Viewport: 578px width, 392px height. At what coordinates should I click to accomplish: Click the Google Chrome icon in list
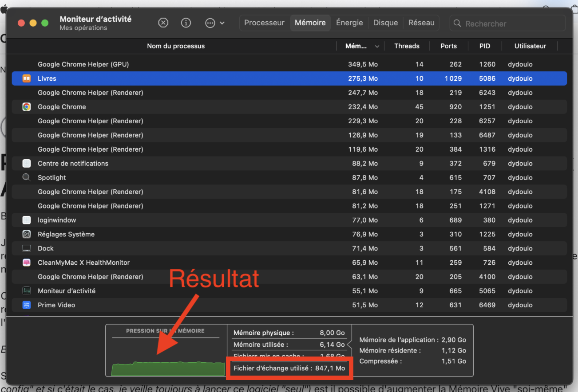point(27,107)
